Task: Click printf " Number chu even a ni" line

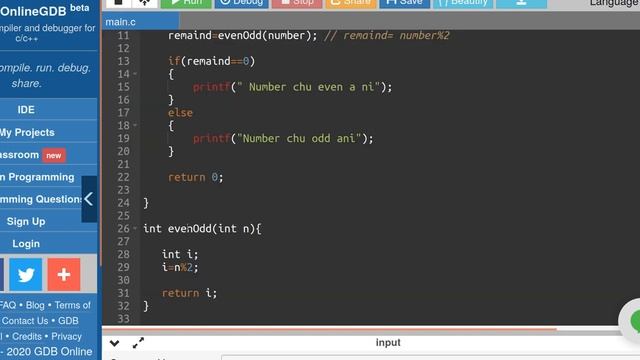Action: (x=292, y=87)
